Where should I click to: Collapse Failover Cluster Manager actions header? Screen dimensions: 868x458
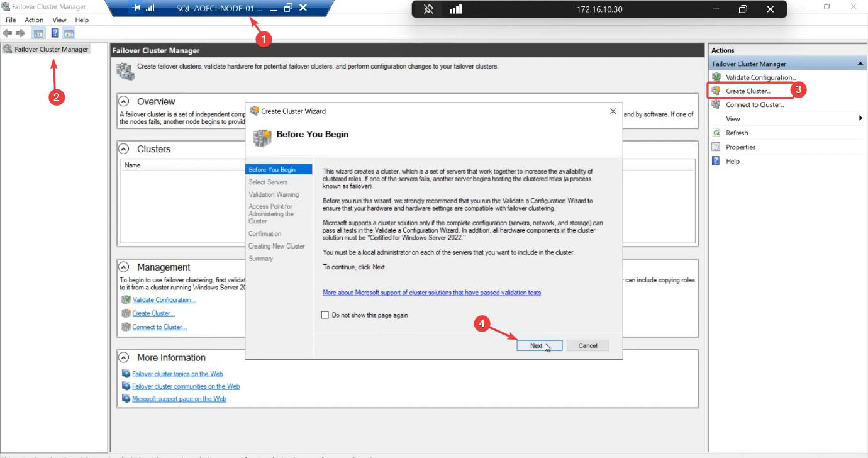860,64
